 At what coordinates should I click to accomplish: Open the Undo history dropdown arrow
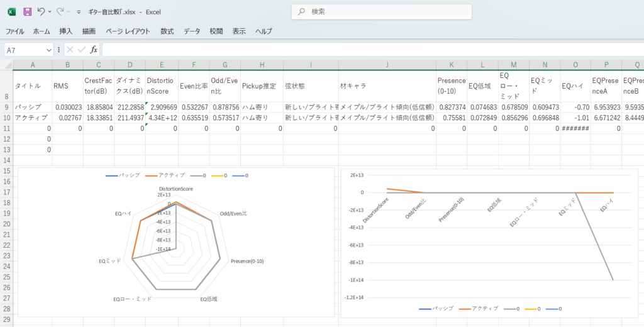pyautogui.click(x=50, y=12)
